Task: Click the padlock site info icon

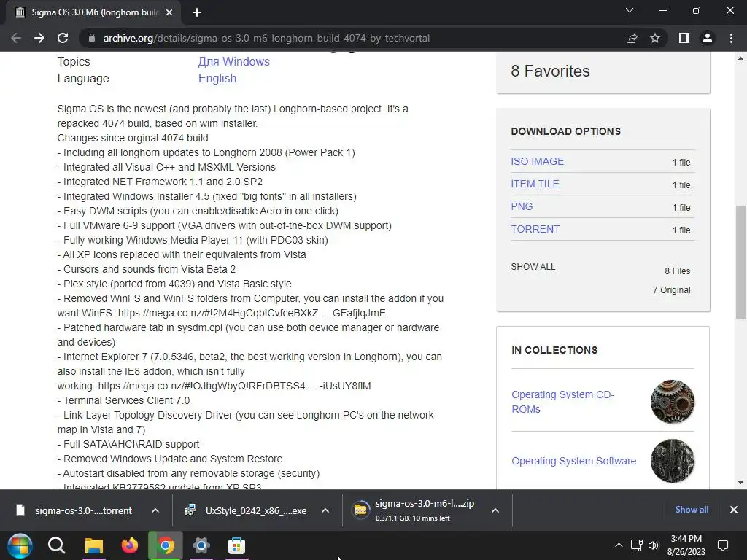Action: tap(92, 38)
